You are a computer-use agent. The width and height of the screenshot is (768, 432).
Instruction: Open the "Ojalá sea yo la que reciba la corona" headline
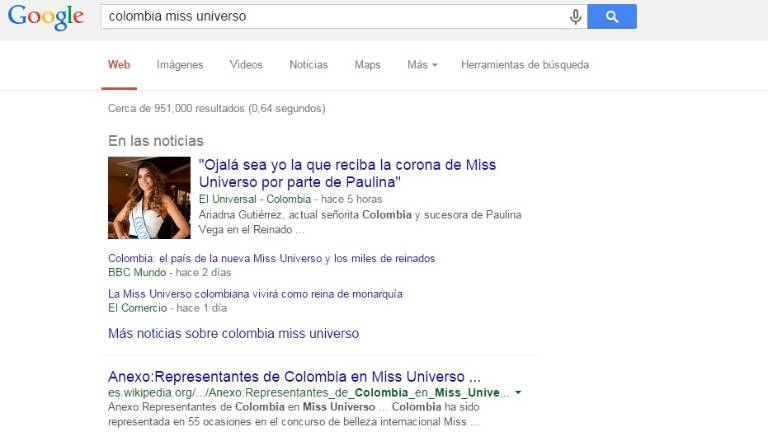[x=347, y=173]
